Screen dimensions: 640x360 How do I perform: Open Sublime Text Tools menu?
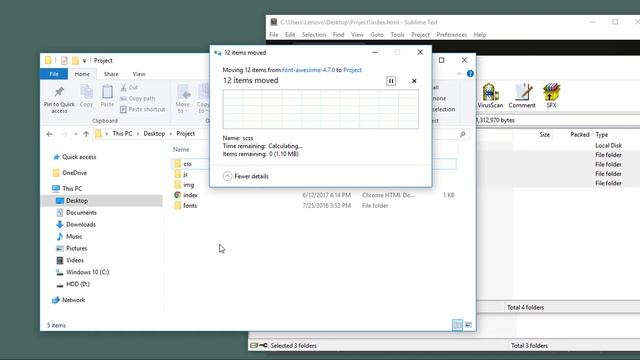(x=397, y=35)
